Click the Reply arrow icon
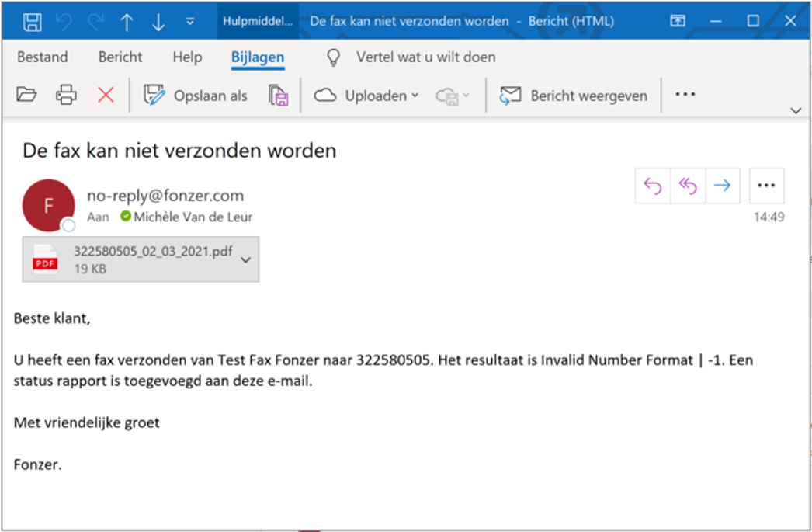812x532 pixels. click(x=653, y=186)
